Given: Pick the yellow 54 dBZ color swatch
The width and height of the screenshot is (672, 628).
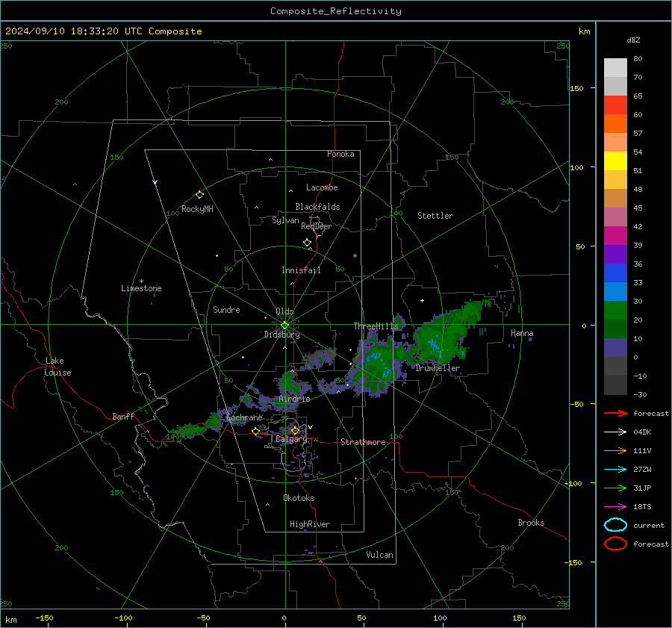Looking at the screenshot, I should pos(615,161).
